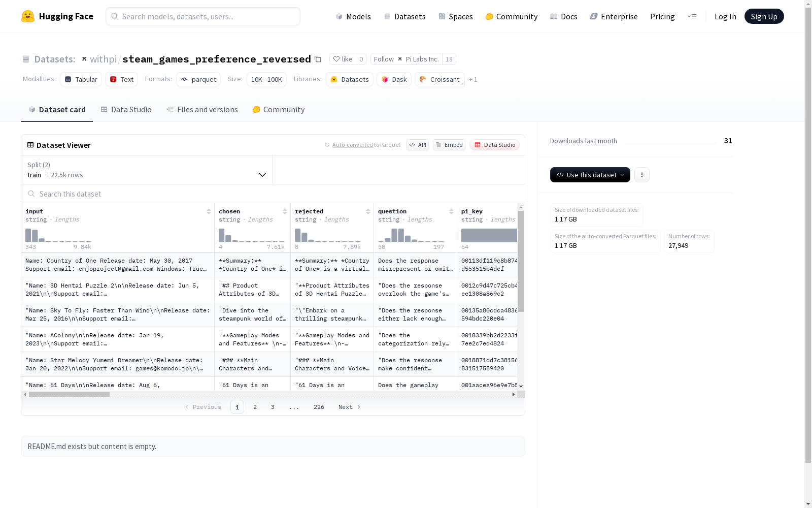Image resolution: width=812 pixels, height=508 pixels.
Task: Click the question column length histogram
Action: point(411,235)
